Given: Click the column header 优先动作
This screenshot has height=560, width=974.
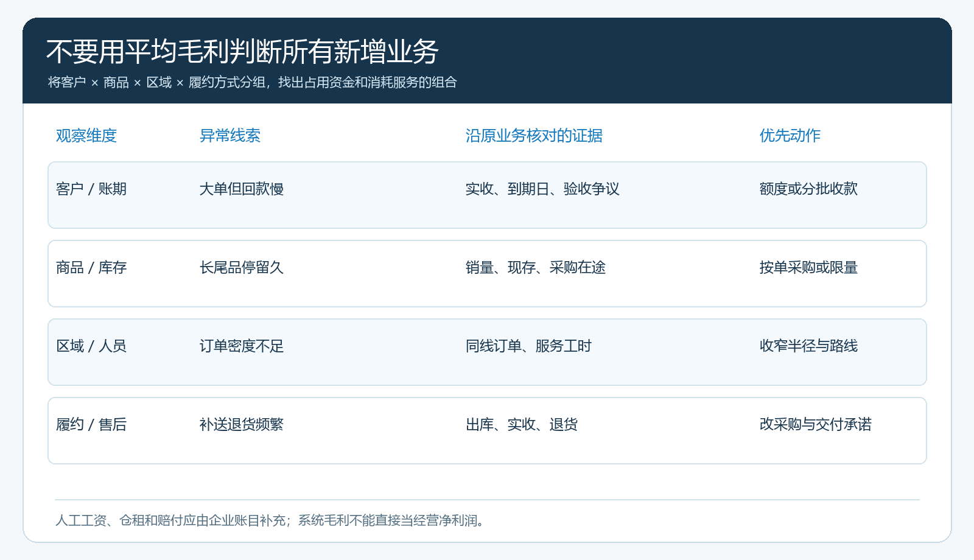Looking at the screenshot, I should point(790,136).
